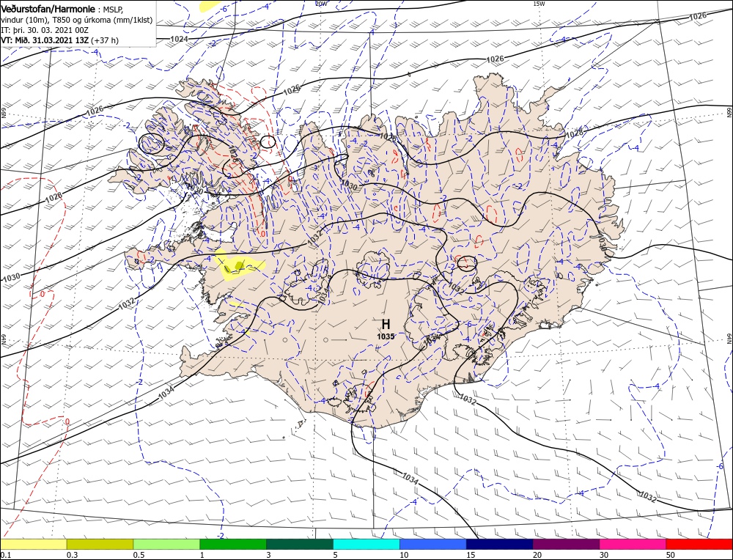The height and width of the screenshot is (560, 733).
Task: Click the legend value 50
Action: pyautogui.click(x=671, y=555)
